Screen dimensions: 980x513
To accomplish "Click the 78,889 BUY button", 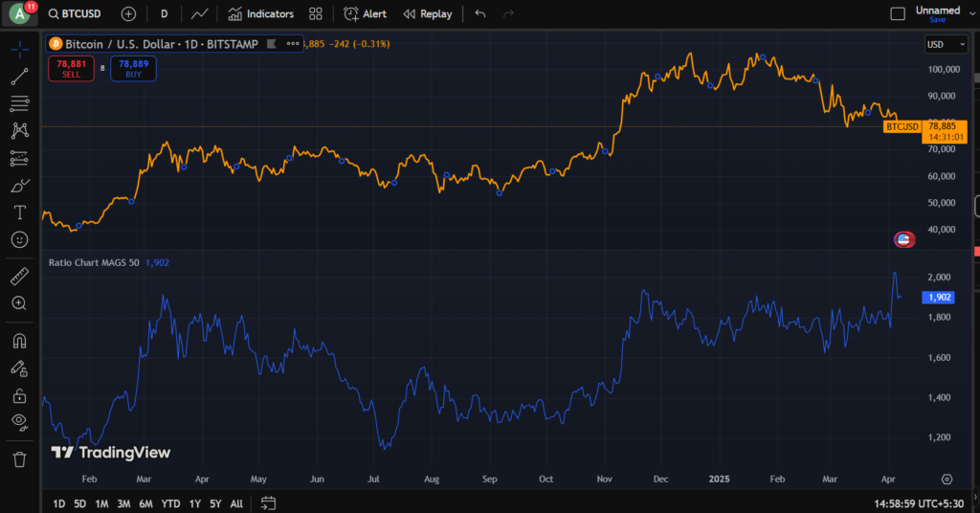I will coord(133,69).
